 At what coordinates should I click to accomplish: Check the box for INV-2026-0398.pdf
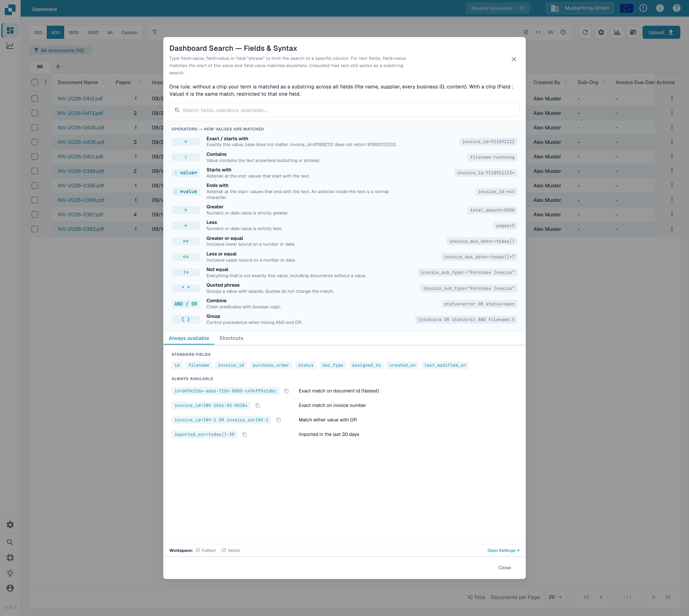35,171
